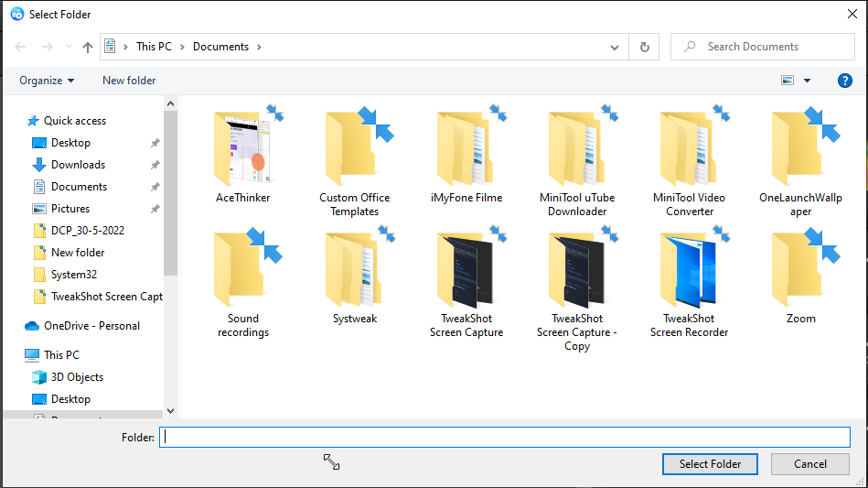Click the document icon in address bar
Viewport: 868px width, 488px height.
110,47
